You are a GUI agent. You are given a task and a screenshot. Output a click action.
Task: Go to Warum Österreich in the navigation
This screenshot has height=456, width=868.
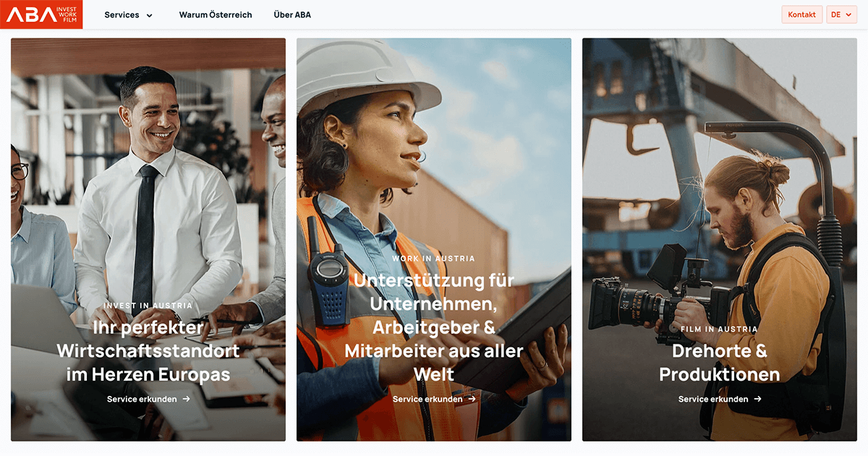coord(216,14)
